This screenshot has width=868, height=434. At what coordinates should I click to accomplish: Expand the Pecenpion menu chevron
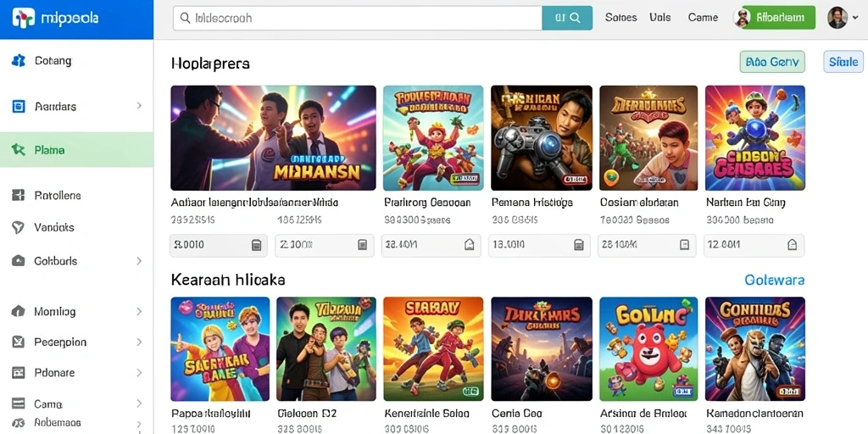pos(139,342)
